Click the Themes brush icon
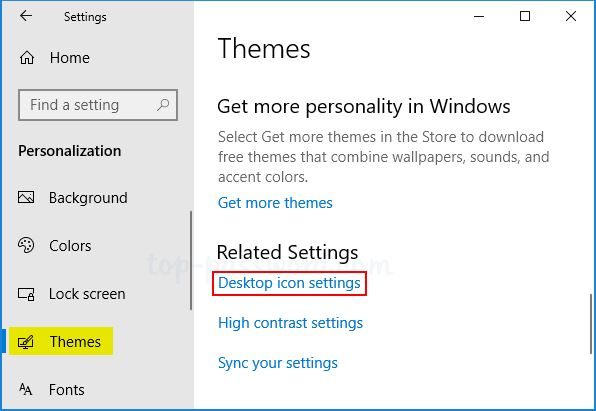596x411 pixels. click(26, 342)
